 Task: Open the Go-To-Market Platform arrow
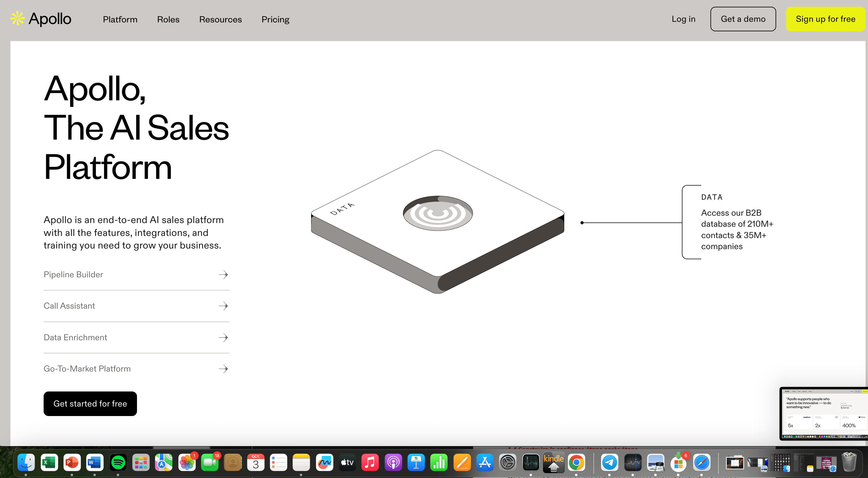(223, 369)
